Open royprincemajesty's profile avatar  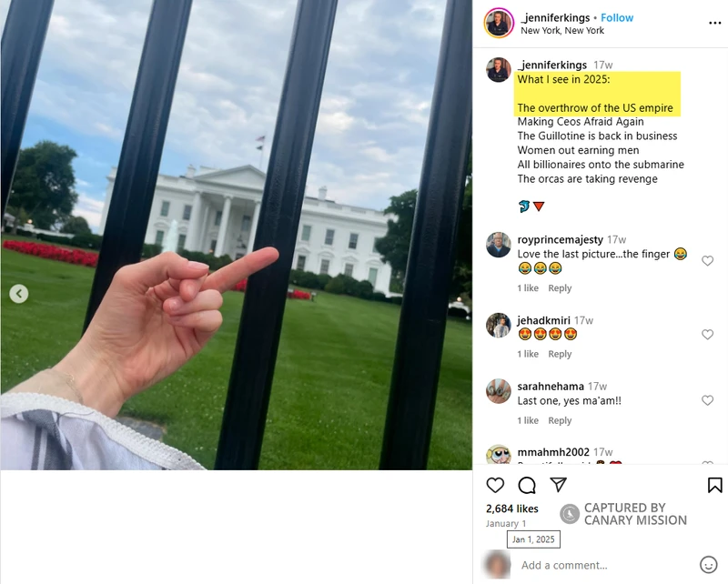click(x=499, y=245)
